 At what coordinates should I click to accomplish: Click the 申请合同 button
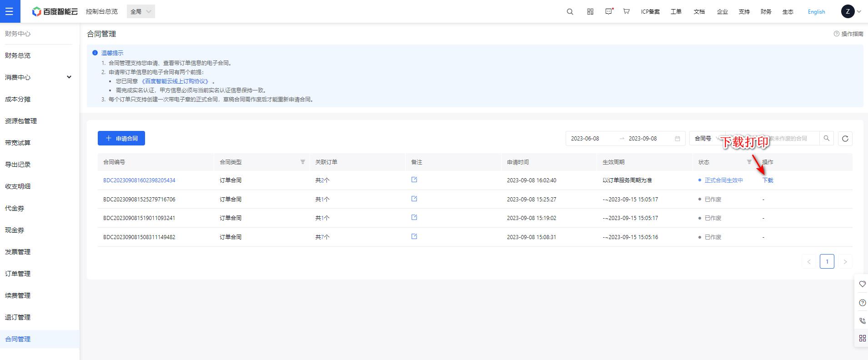coord(121,139)
